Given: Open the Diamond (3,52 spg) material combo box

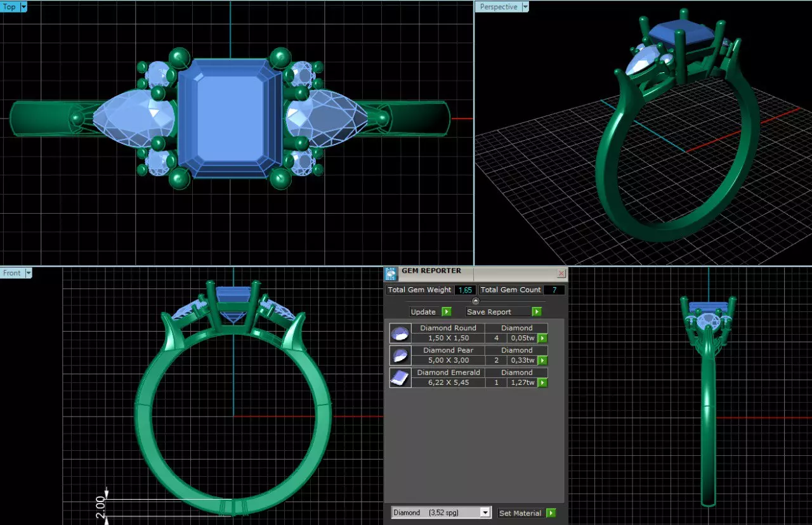Looking at the screenshot, I should pyautogui.click(x=441, y=512).
